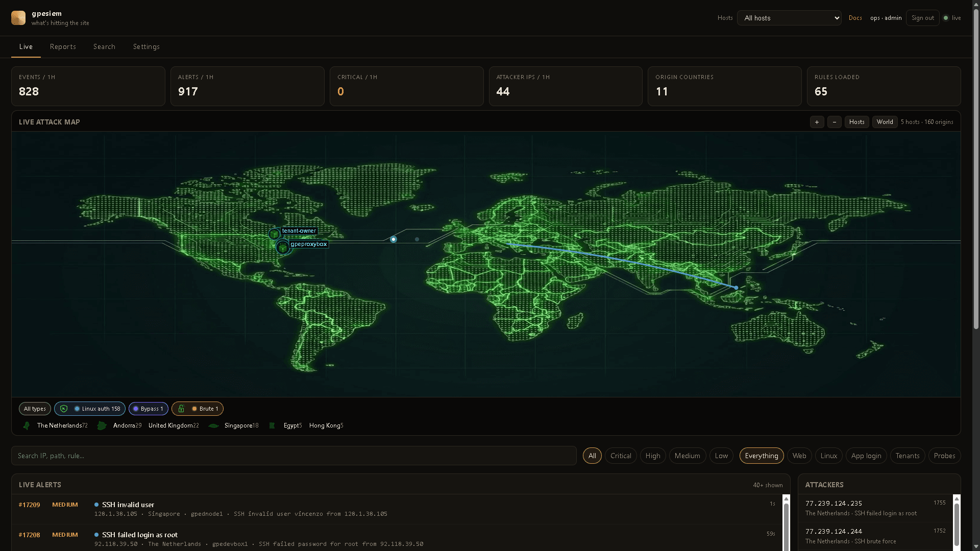This screenshot has width=980, height=551.
Task: Click the Attacker IPs / 1H stat card
Action: click(566, 86)
